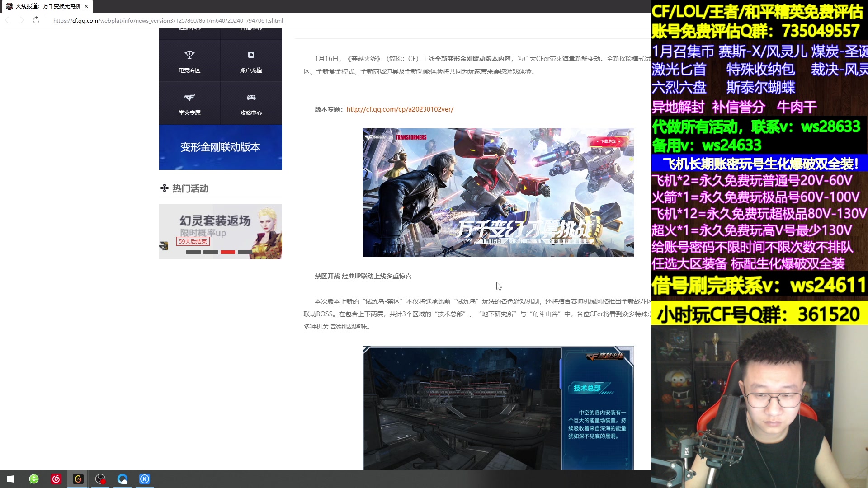
Task: Select the first carousel indicator dash
Action: point(193,252)
